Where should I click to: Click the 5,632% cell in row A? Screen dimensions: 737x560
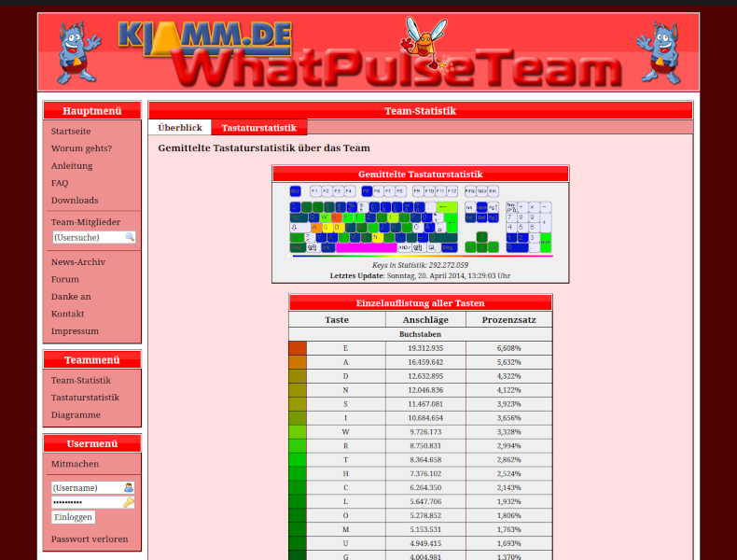[509, 362]
